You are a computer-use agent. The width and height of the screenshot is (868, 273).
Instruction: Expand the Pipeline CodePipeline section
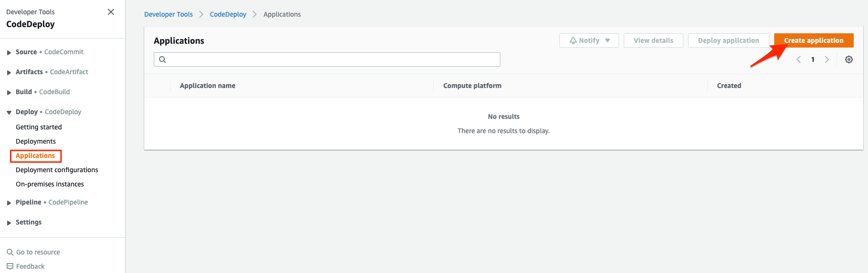click(x=9, y=203)
